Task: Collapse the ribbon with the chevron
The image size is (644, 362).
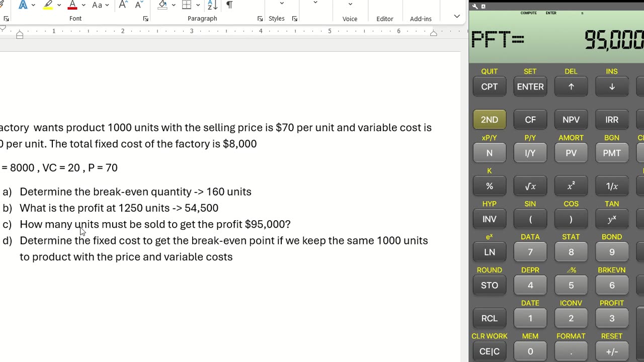Action: pyautogui.click(x=457, y=16)
